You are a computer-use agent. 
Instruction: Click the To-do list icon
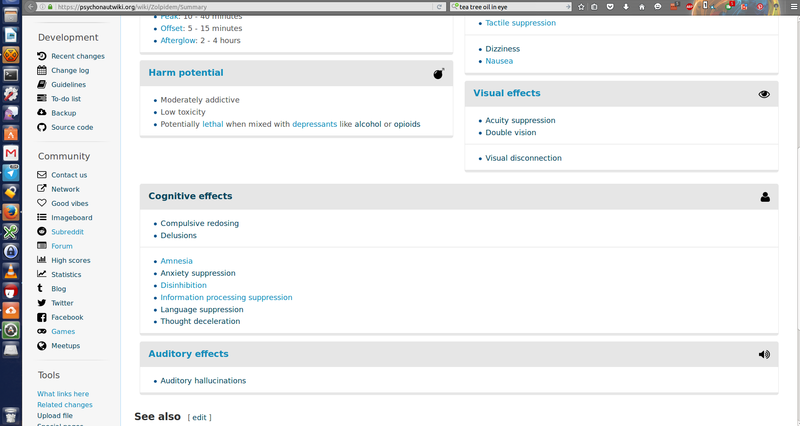[x=42, y=98]
